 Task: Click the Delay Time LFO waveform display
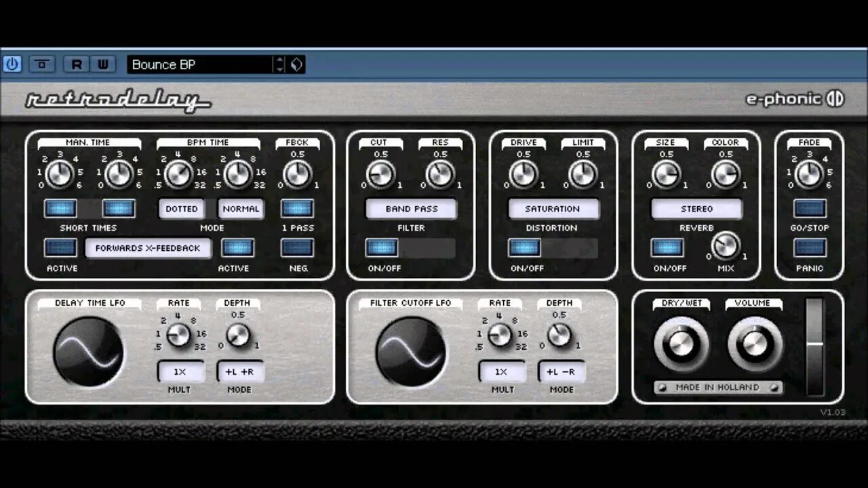(89, 351)
